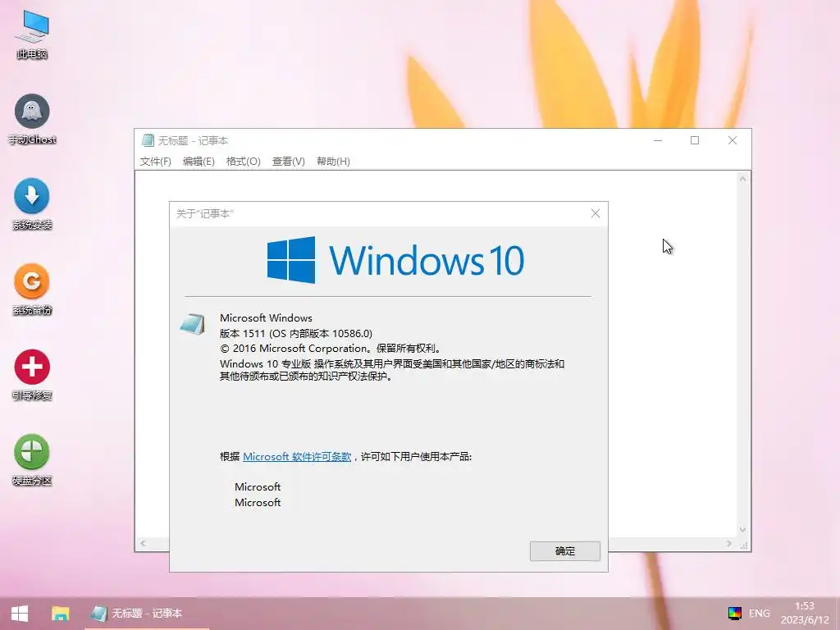
Task: Click Notepad vertical scrollbar down arrow
Action: 742,529
